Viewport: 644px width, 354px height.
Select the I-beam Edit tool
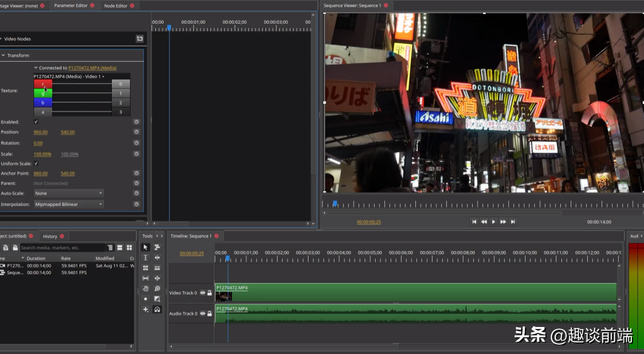pyautogui.click(x=145, y=258)
